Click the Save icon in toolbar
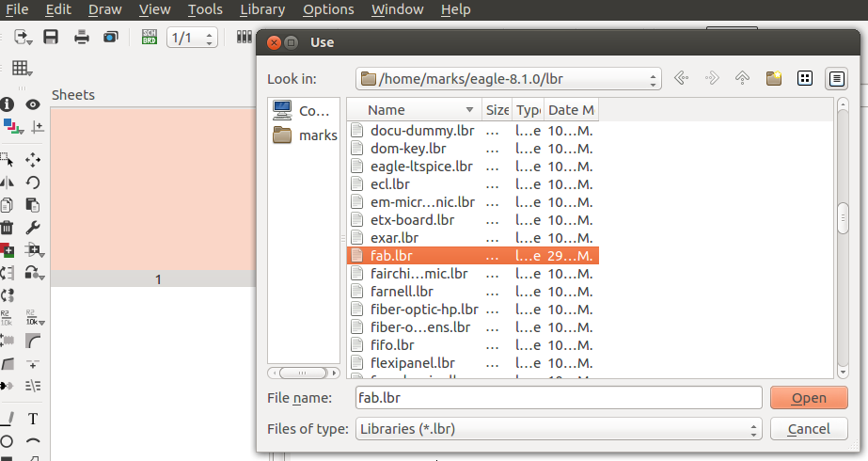The width and height of the screenshot is (868, 461). pos(51,37)
